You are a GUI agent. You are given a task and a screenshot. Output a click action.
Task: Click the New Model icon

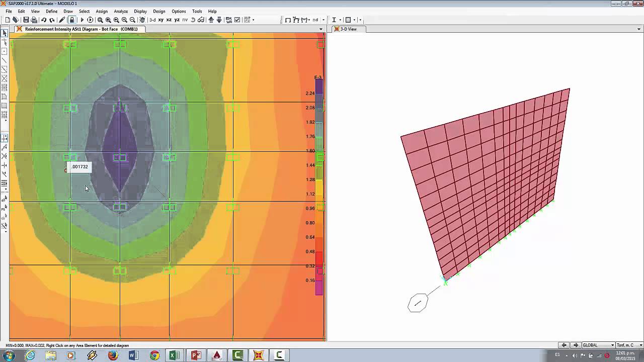(8, 20)
